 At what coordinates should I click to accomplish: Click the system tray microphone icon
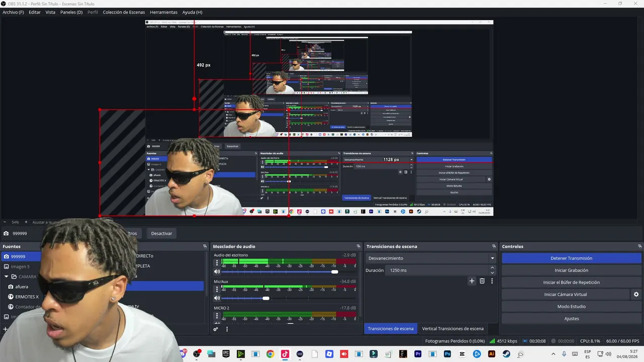564,354
